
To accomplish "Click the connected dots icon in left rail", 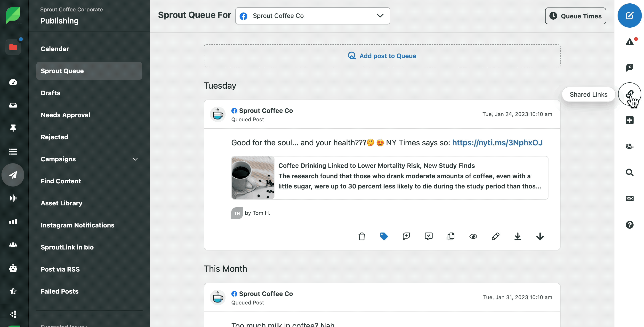I will coord(13,314).
